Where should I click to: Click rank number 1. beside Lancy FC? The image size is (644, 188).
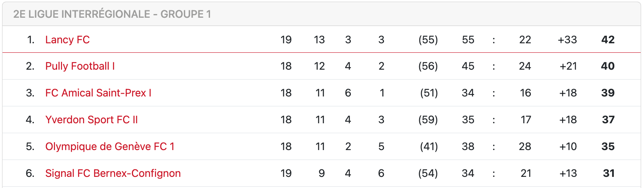[x=31, y=40]
